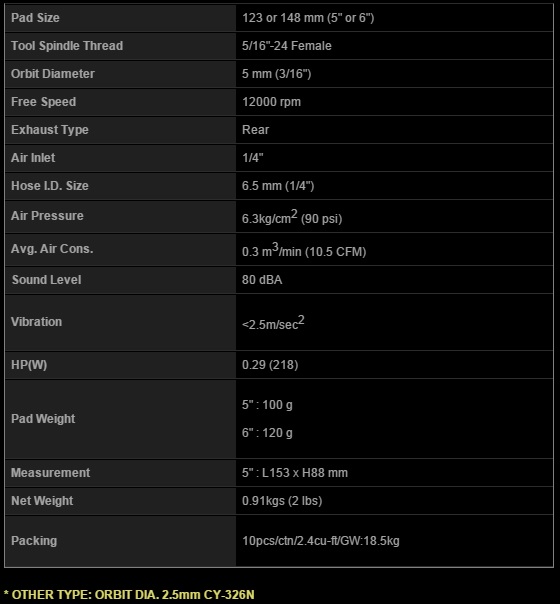
Task: Select the Rear exhaust value
Action: coord(255,130)
